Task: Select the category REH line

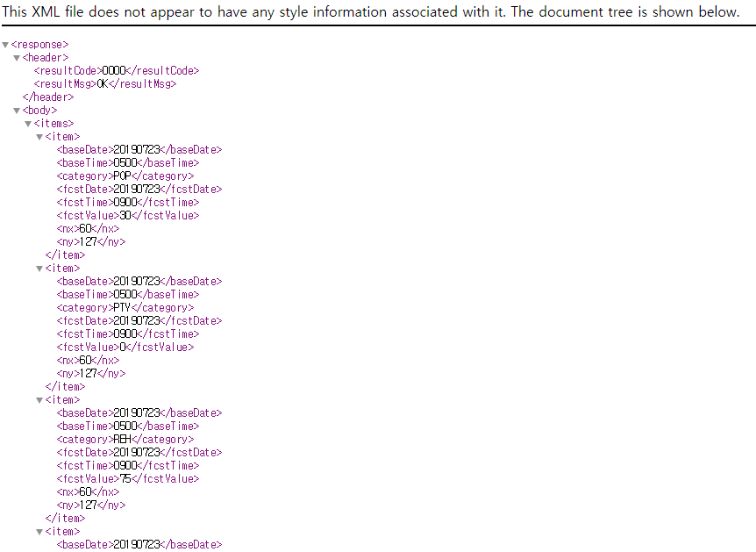Action: [125, 440]
